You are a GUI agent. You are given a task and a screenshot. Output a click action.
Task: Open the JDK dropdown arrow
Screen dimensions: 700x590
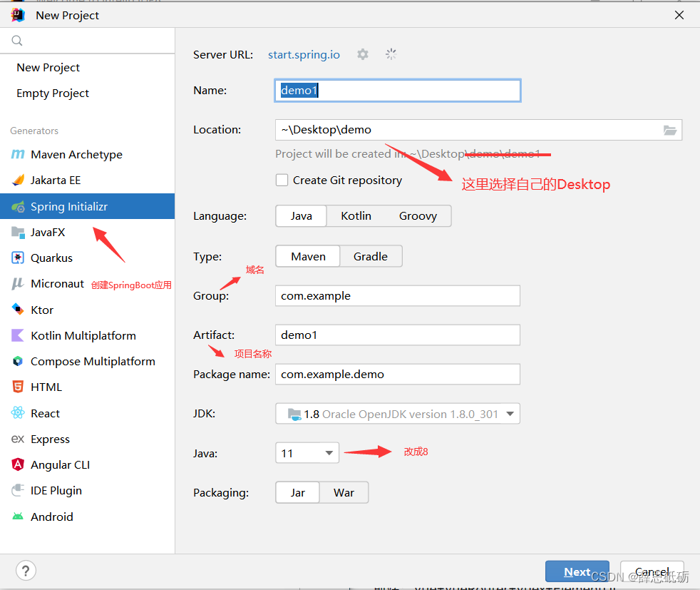pos(510,414)
